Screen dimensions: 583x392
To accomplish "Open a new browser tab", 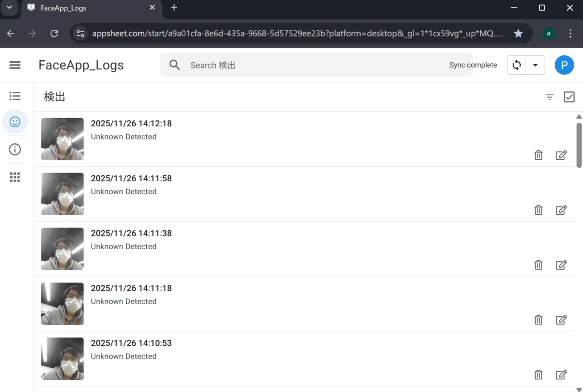I will 174,8.
